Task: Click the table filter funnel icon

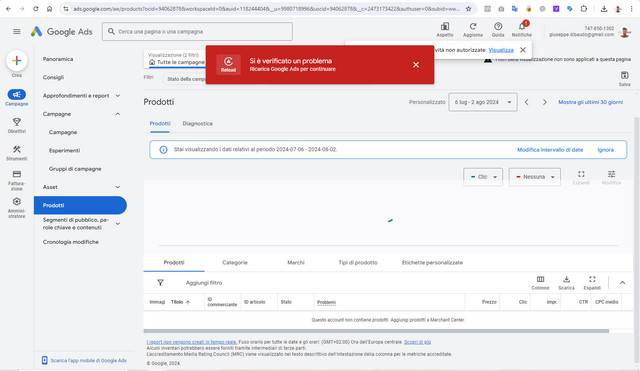Action: click(x=160, y=282)
